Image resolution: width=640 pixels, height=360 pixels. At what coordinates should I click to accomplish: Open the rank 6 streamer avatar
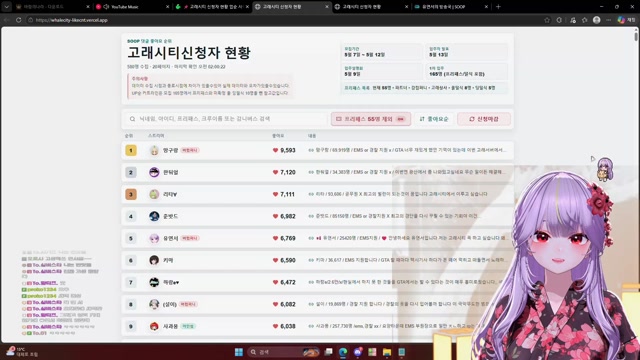(x=154, y=260)
